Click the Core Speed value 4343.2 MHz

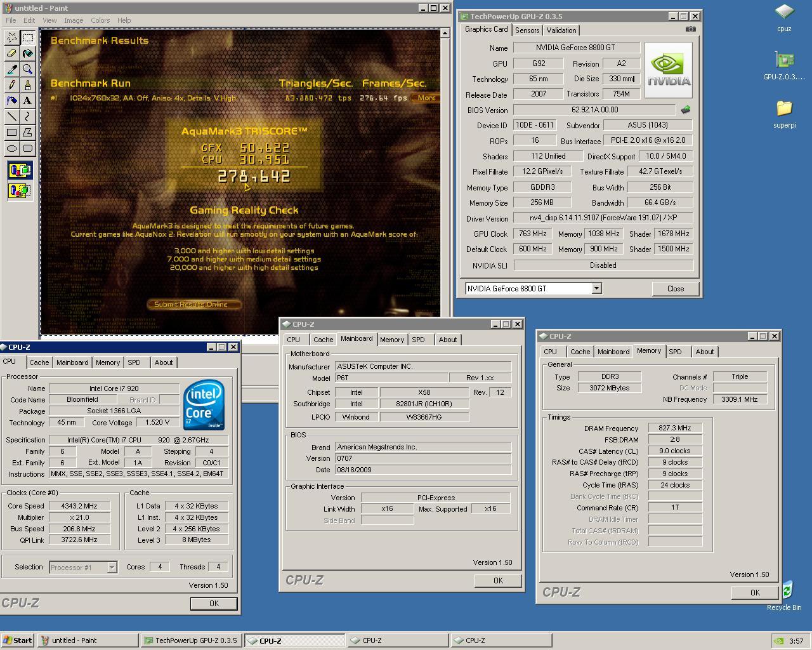click(79, 506)
